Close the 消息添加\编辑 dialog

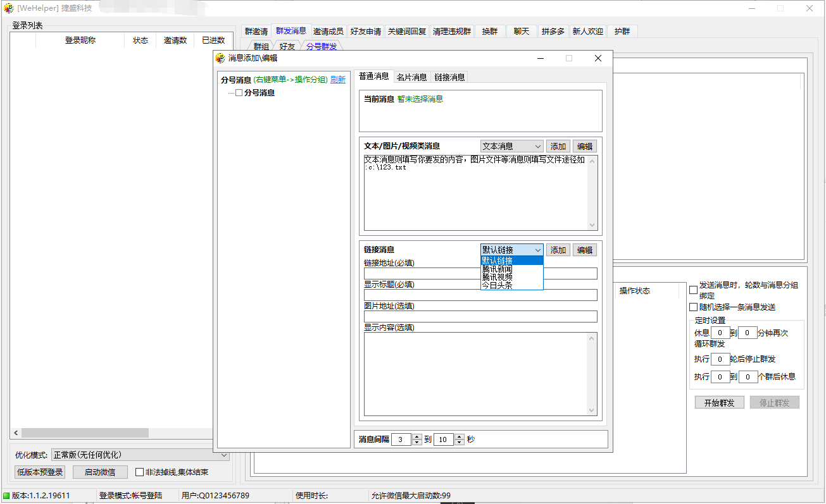598,58
